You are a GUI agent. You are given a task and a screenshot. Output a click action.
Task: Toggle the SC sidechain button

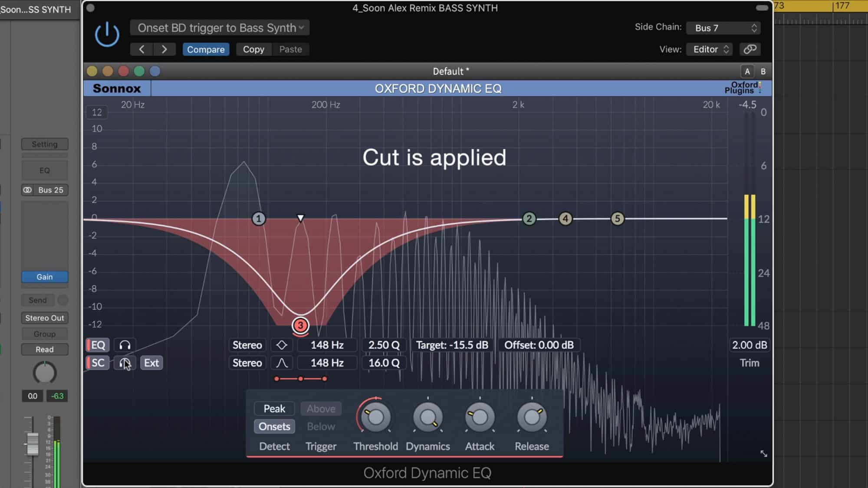98,363
